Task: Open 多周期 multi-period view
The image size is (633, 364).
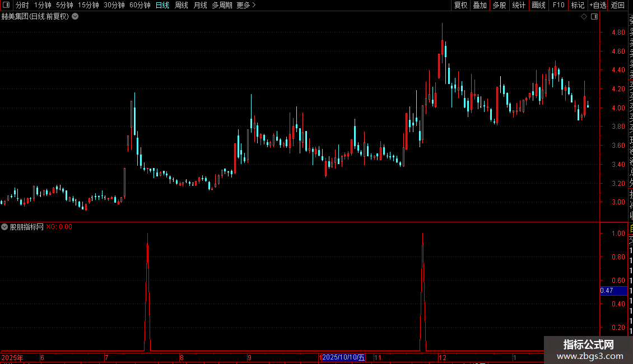Action: [222, 5]
